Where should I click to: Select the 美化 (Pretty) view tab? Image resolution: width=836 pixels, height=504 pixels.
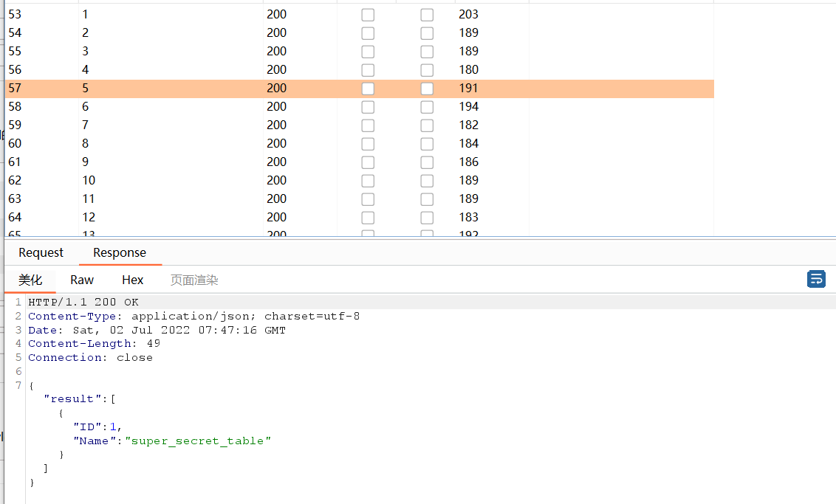pyautogui.click(x=30, y=280)
